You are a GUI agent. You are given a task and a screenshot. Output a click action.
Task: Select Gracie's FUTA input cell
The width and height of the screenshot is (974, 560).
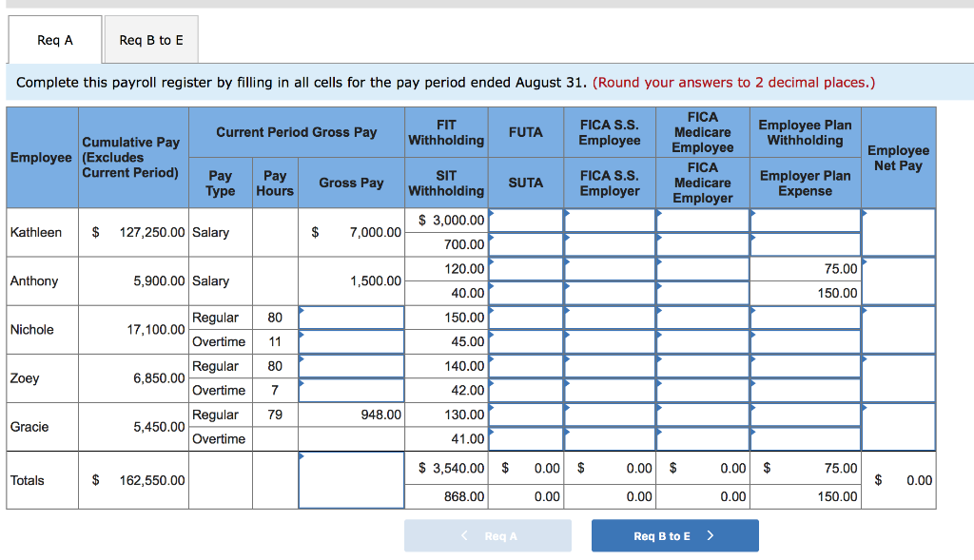pyautogui.click(x=526, y=415)
